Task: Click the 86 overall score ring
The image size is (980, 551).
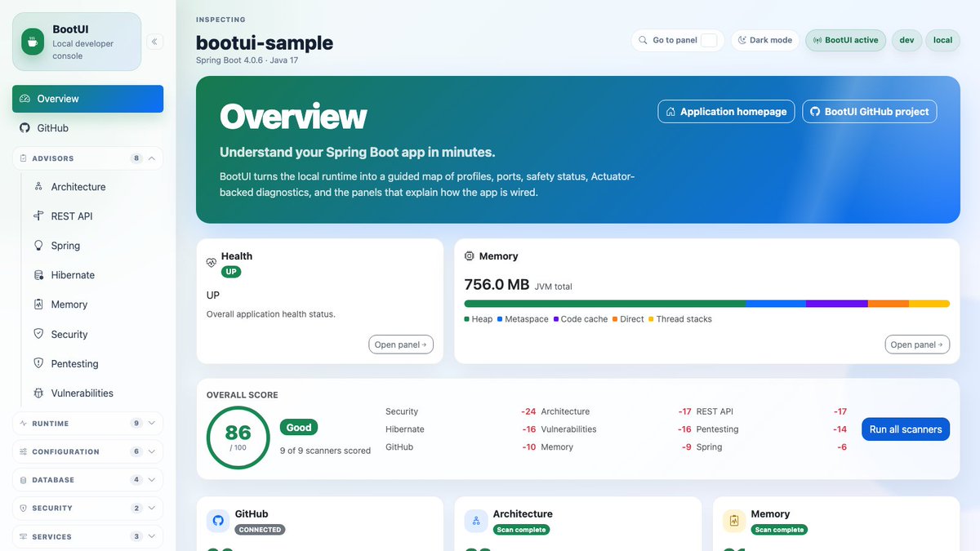Action: click(x=238, y=438)
